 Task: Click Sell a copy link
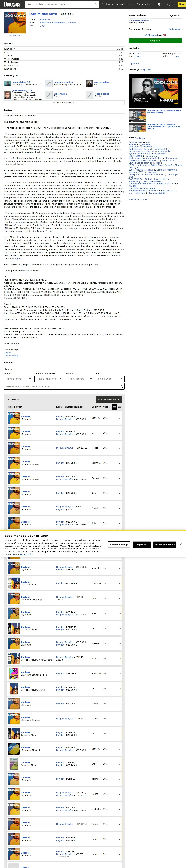pos(175,29)
